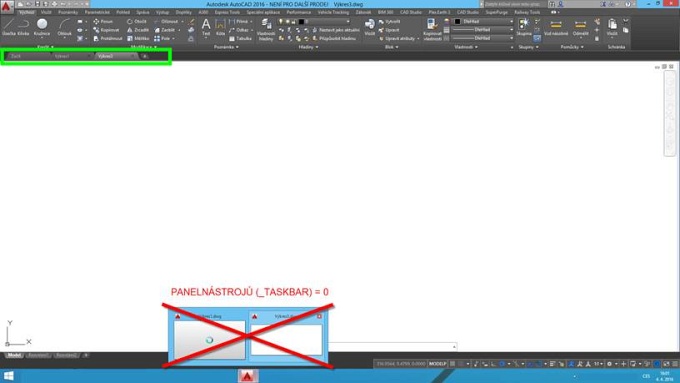The width and height of the screenshot is (680, 383).
Task: Add a new drawing tab plus
Action: pyautogui.click(x=145, y=56)
